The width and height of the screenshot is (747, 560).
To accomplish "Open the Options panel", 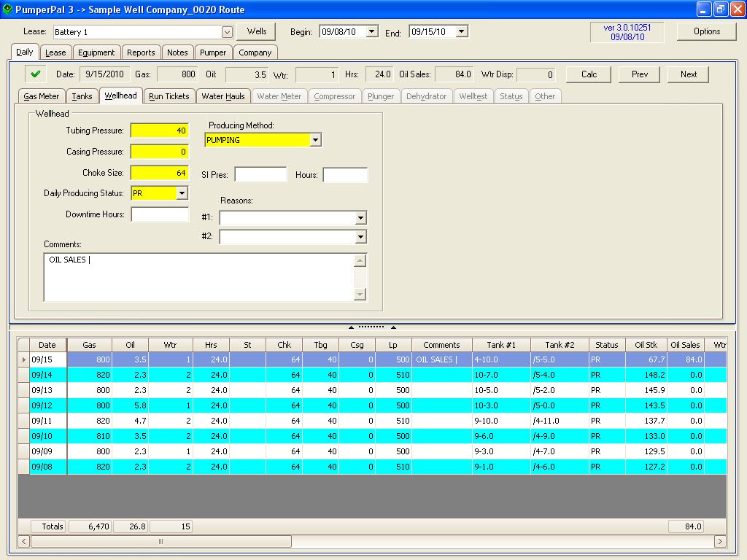I will [x=707, y=31].
